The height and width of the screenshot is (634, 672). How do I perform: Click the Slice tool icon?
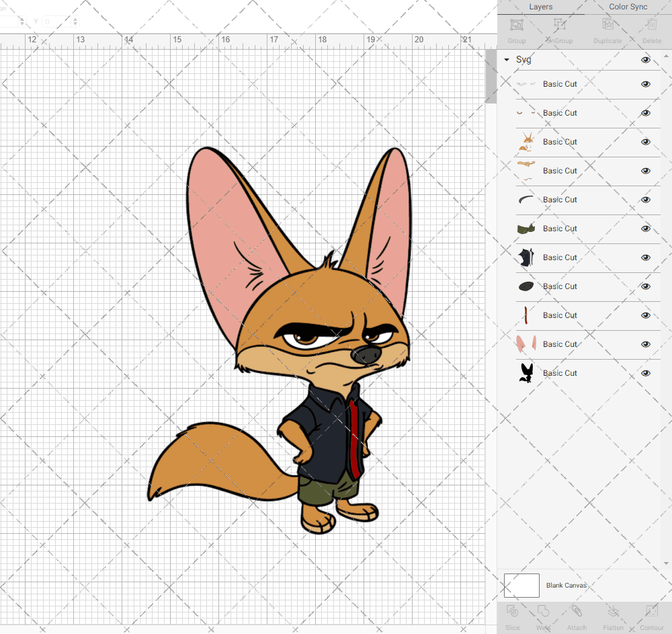point(512,611)
